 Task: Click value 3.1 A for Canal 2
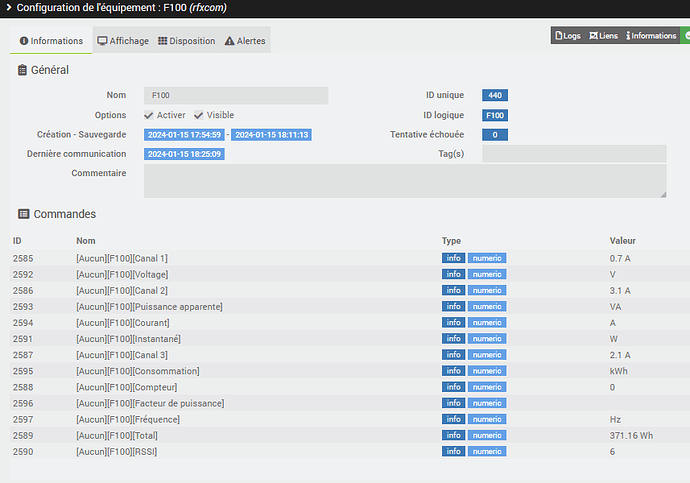[x=620, y=290]
